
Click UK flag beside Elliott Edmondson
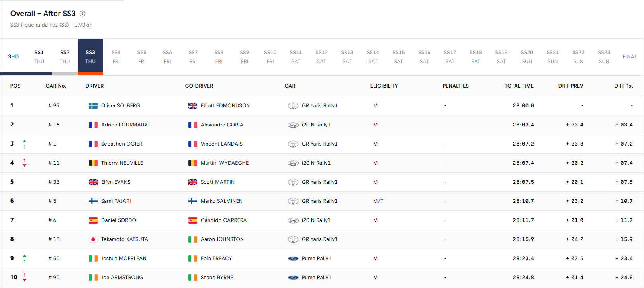193,106
